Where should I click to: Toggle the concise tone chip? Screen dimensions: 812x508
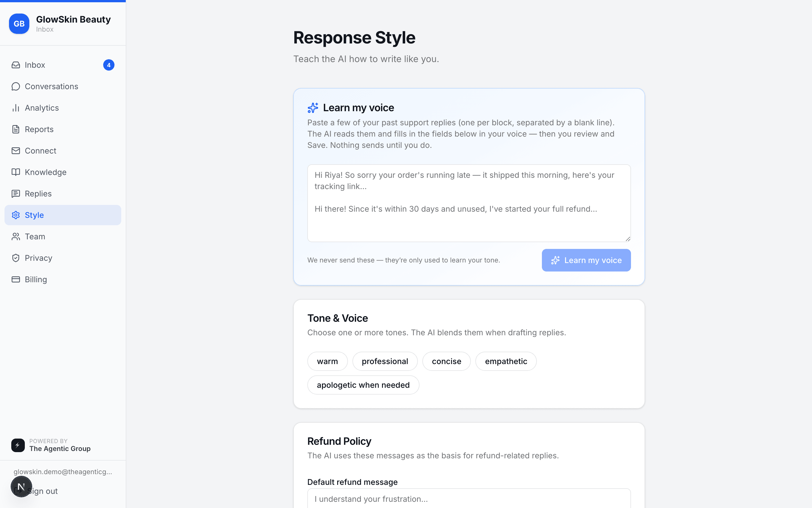coord(446,361)
